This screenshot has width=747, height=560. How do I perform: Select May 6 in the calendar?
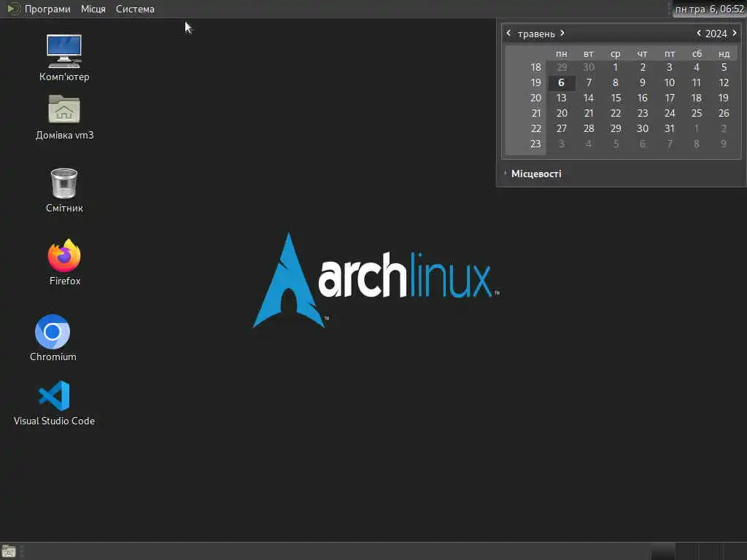click(x=561, y=83)
